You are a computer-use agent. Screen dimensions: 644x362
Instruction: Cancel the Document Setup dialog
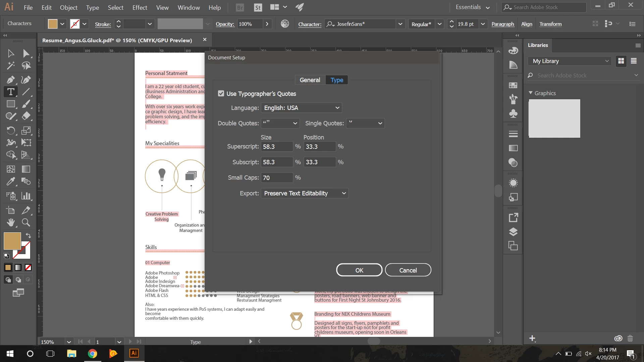tap(408, 270)
